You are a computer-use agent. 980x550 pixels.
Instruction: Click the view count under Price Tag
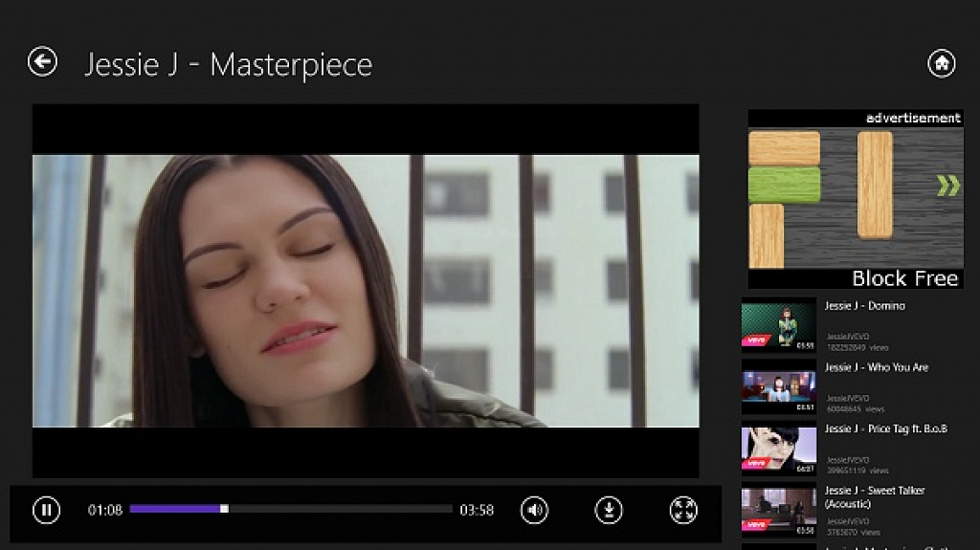[x=857, y=471]
